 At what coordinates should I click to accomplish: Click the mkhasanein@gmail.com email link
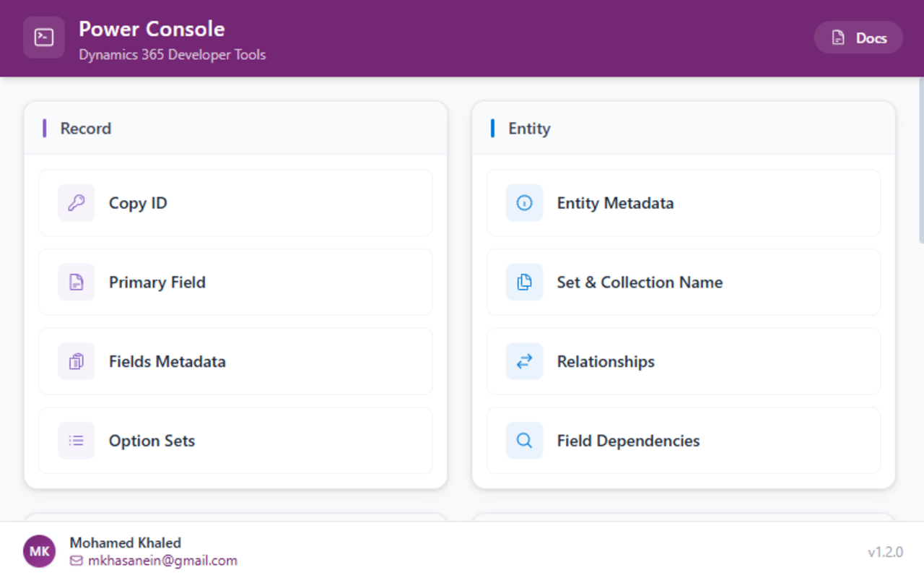(x=162, y=561)
